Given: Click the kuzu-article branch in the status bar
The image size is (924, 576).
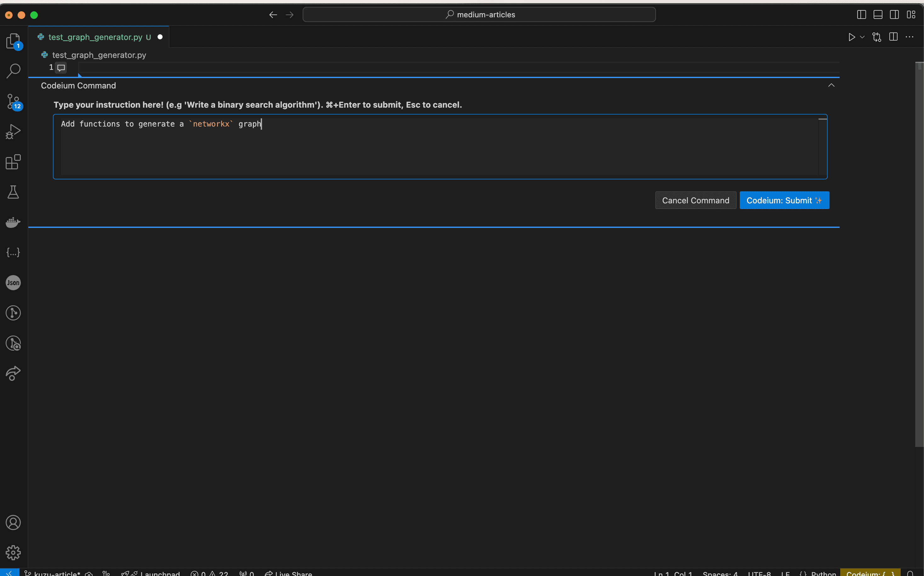Looking at the screenshot, I should tap(53, 573).
